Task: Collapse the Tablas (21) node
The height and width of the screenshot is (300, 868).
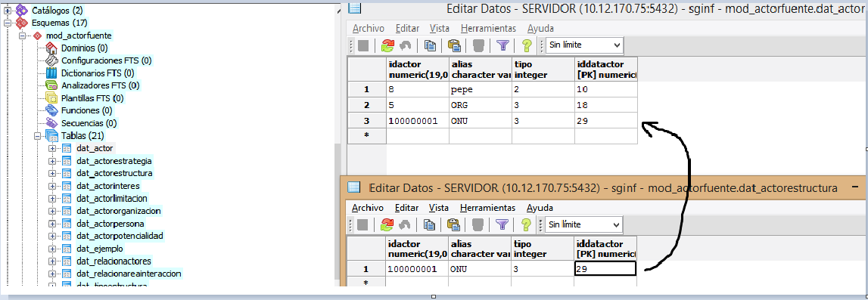Action: pos(38,135)
